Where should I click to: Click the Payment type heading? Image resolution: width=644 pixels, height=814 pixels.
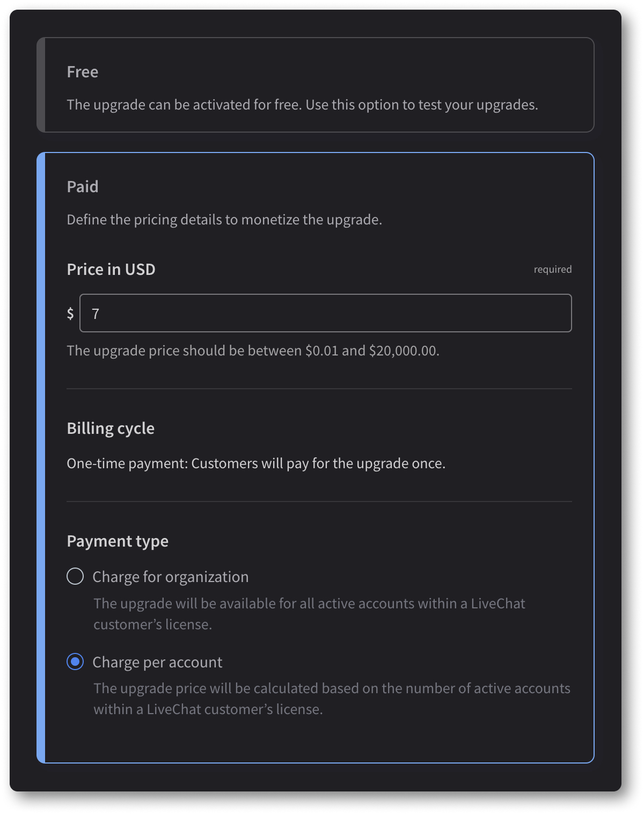click(118, 541)
